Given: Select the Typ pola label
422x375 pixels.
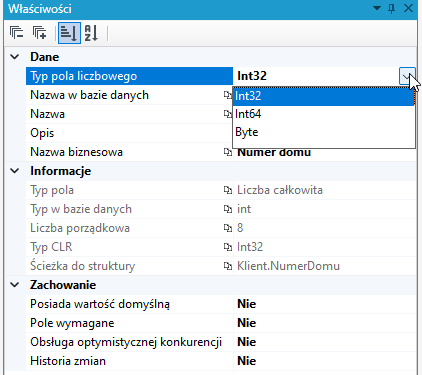Looking at the screenshot, I should (x=52, y=190).
